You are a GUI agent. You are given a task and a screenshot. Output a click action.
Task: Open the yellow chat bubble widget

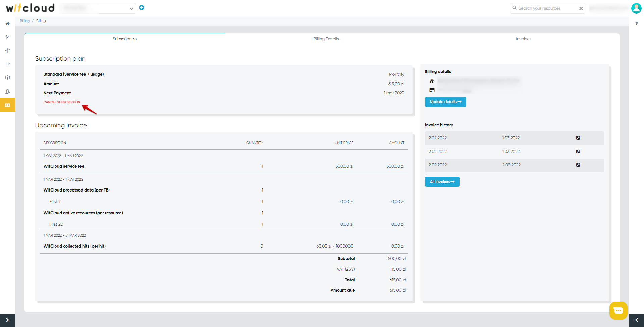[x=618, y=310]
